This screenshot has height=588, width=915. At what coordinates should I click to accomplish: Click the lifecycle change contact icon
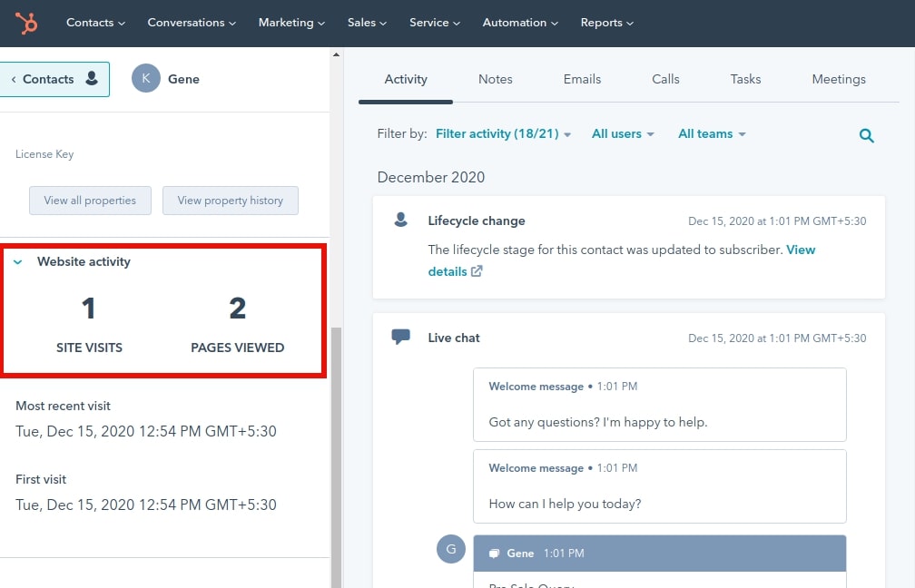coord(399,219)
